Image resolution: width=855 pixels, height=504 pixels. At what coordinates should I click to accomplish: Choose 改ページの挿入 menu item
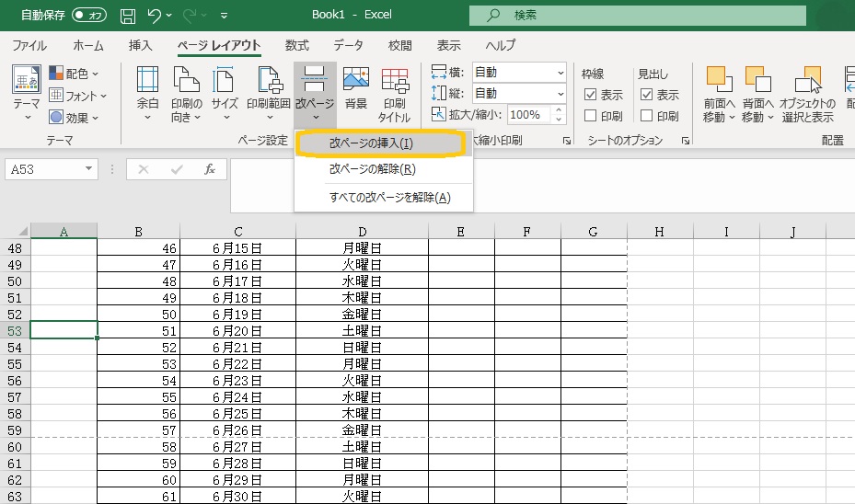(x=371, y=144)
